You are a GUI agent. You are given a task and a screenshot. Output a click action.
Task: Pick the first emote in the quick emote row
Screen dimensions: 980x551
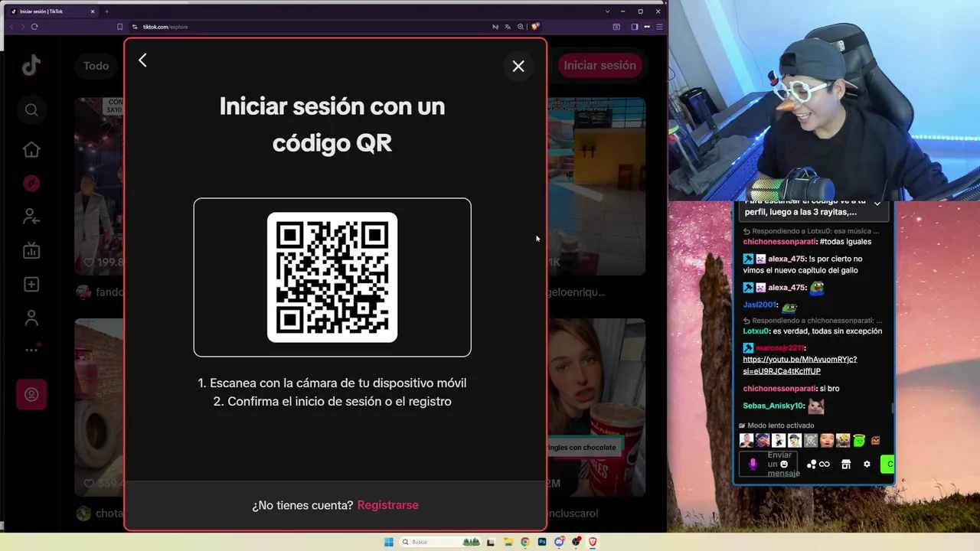pyautogui.click(x=746, y=441)
